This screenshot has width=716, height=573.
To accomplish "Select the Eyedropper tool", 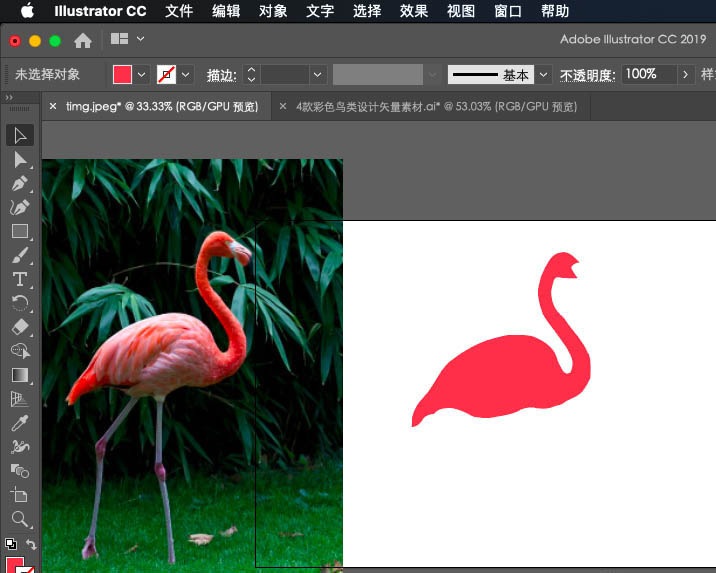I will pos(20,423).
